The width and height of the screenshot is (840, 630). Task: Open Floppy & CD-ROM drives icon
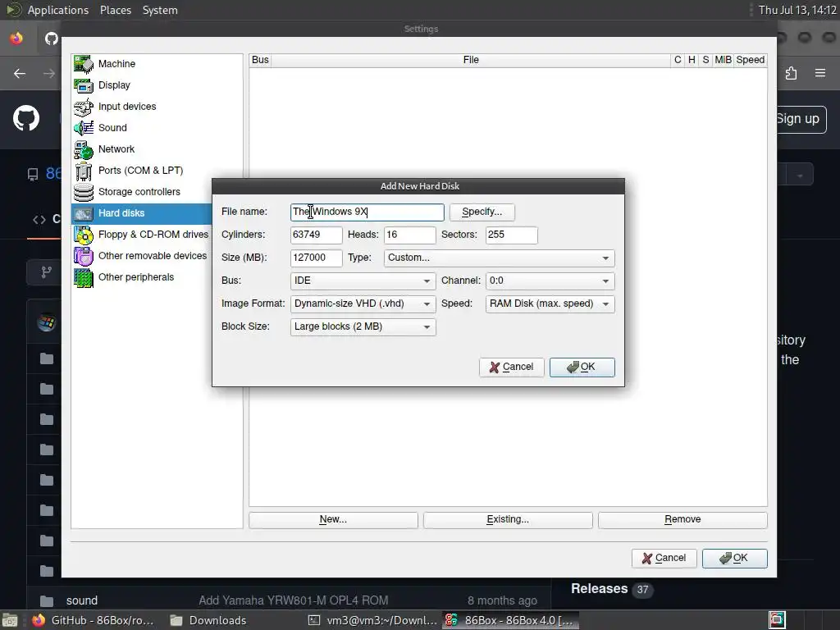[84, 235]
